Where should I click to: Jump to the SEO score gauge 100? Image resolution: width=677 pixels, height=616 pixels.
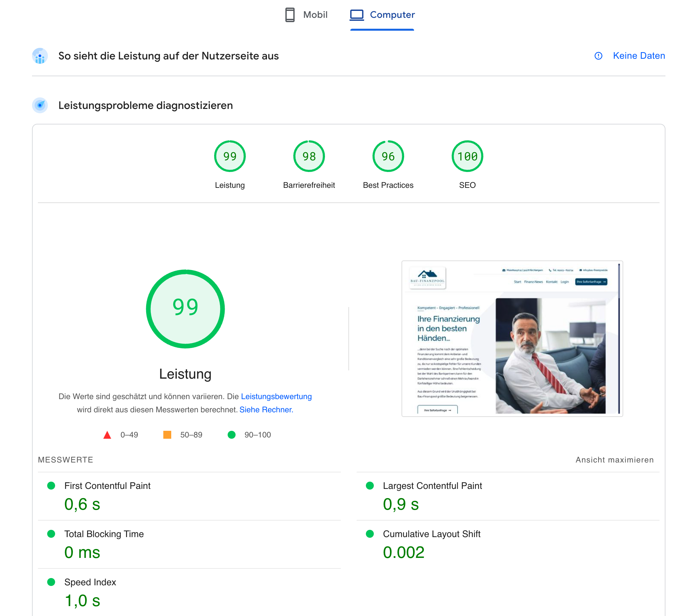click(467, 156)
